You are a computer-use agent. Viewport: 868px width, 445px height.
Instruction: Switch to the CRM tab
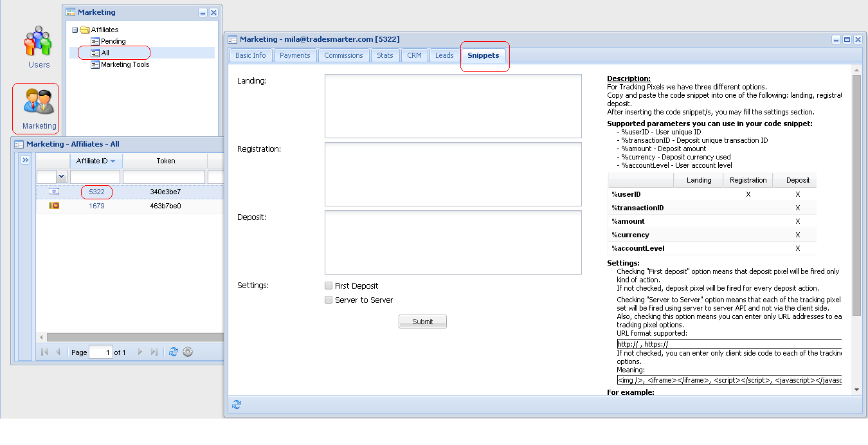415,55
